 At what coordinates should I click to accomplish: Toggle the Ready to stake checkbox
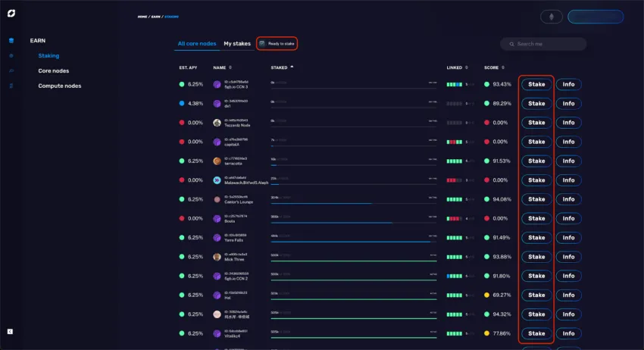click(262, 43)
